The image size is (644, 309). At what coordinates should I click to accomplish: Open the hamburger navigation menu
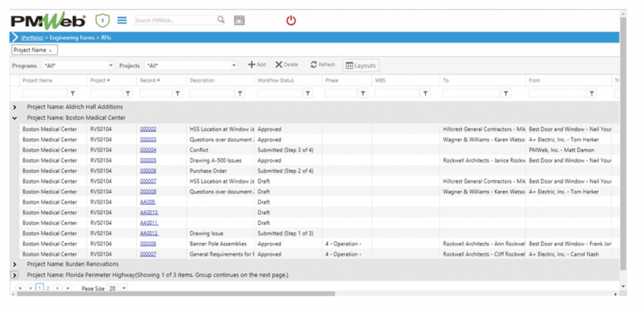(x=122, y=20)
